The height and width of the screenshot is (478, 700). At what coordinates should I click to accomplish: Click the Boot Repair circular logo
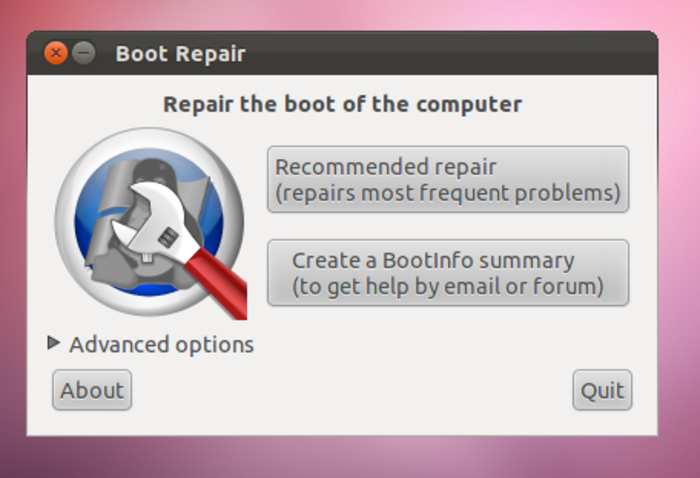(x=150, y=222)
